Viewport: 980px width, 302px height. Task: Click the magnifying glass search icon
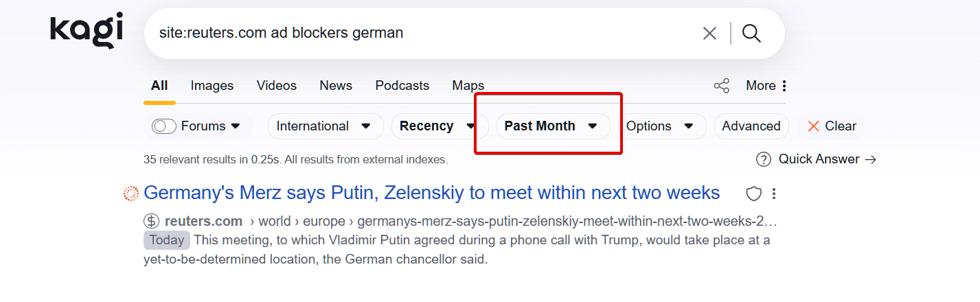(752, 33)
